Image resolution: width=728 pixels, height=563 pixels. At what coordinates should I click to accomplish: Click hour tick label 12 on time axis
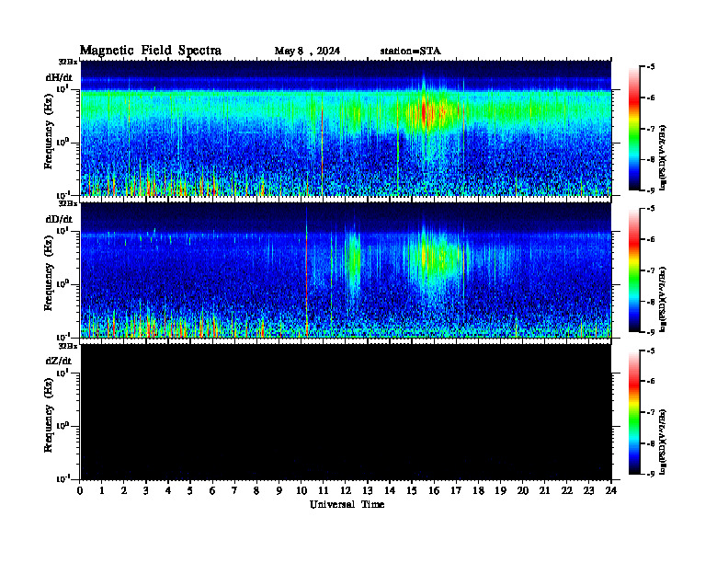(x=346, y=491)
